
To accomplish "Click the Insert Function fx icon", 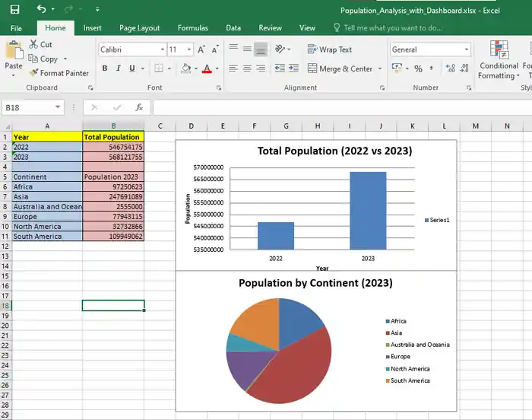I will coord(139,107).
